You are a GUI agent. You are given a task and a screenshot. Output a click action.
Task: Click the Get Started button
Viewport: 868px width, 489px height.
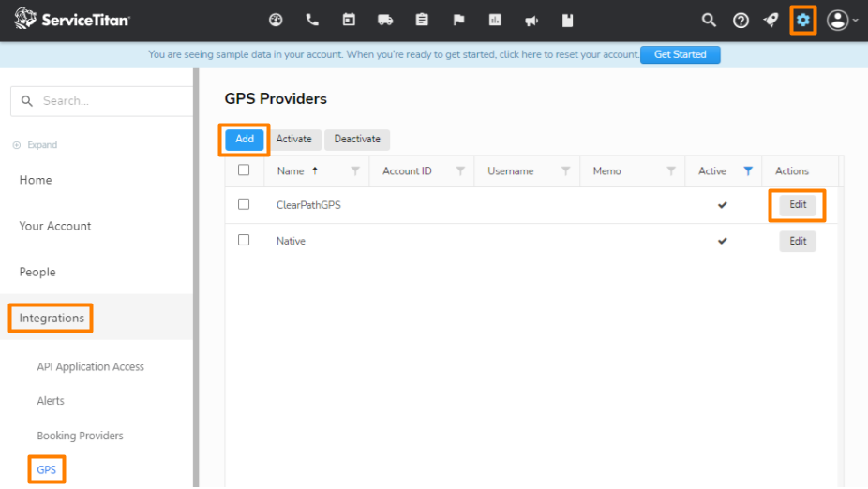(681, 54)
